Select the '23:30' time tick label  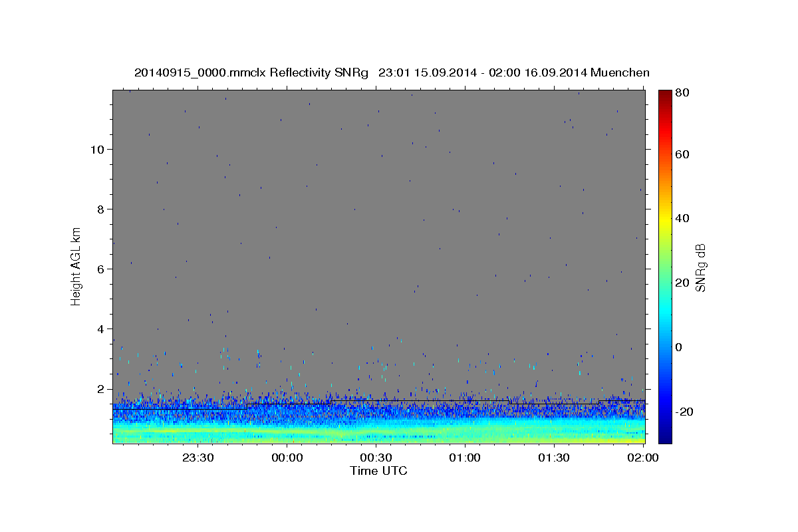198,458
